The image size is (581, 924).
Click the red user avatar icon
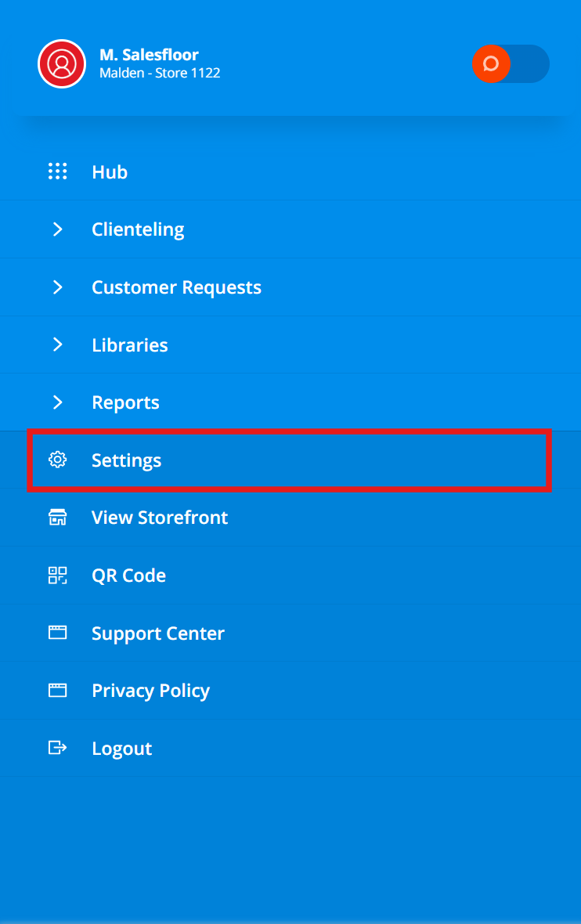[x=62, y=63]
